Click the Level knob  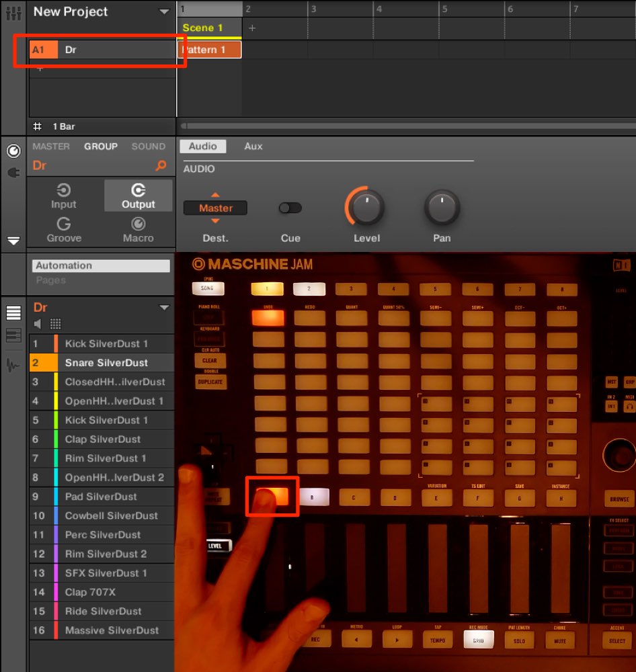(x=365, y=207)
